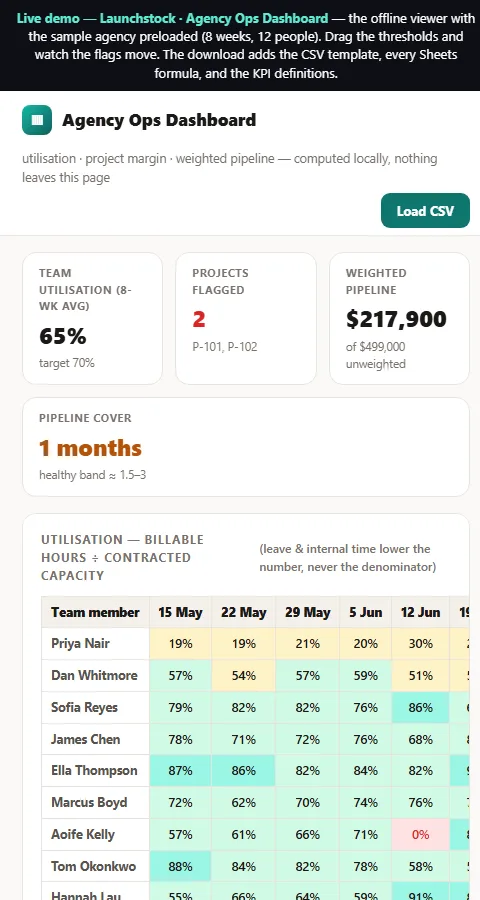The image size is (480, 900).
Task: Select the 12 Jun column header
Action: pyautogui.click(x=420, y=612)
